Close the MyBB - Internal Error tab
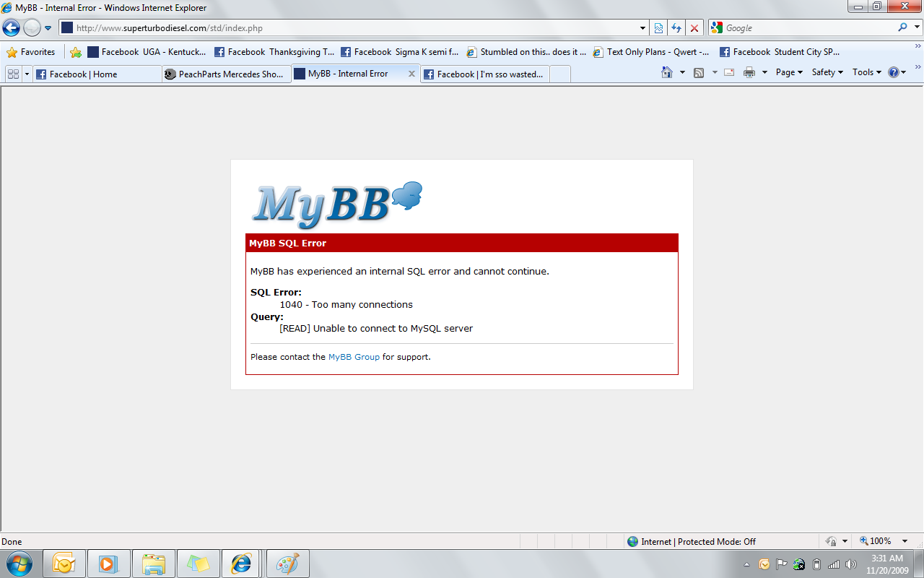Screen dimensions: 924x578 411,74
